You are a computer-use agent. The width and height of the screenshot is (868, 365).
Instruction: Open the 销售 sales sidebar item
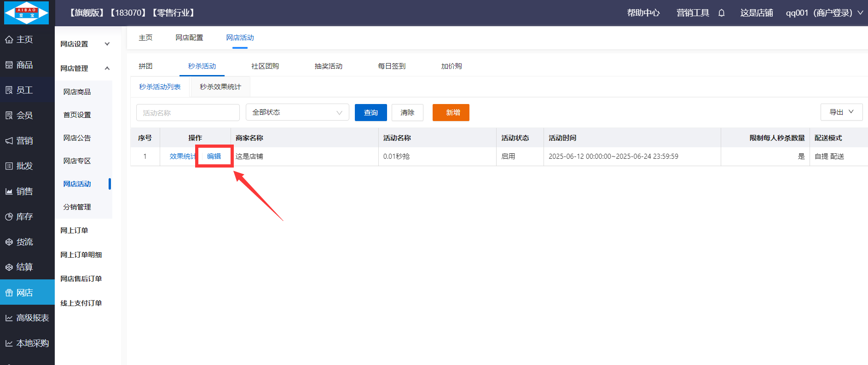click(19, 191)
